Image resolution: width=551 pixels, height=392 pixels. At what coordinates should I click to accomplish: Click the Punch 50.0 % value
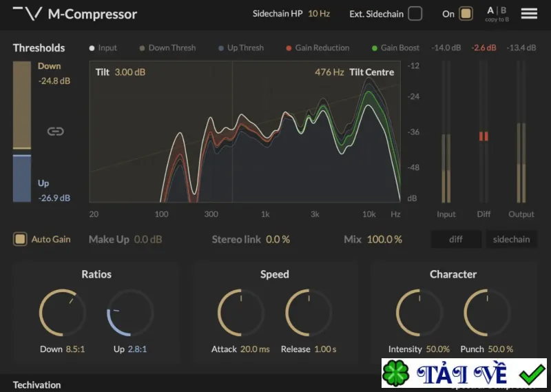(501, 349)
